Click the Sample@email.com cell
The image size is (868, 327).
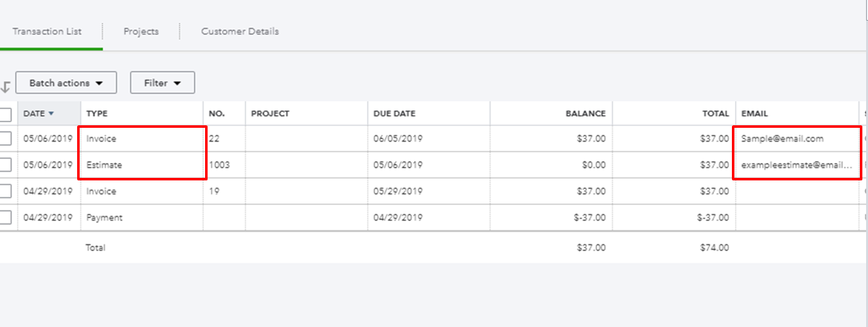(x=782, y=139)
